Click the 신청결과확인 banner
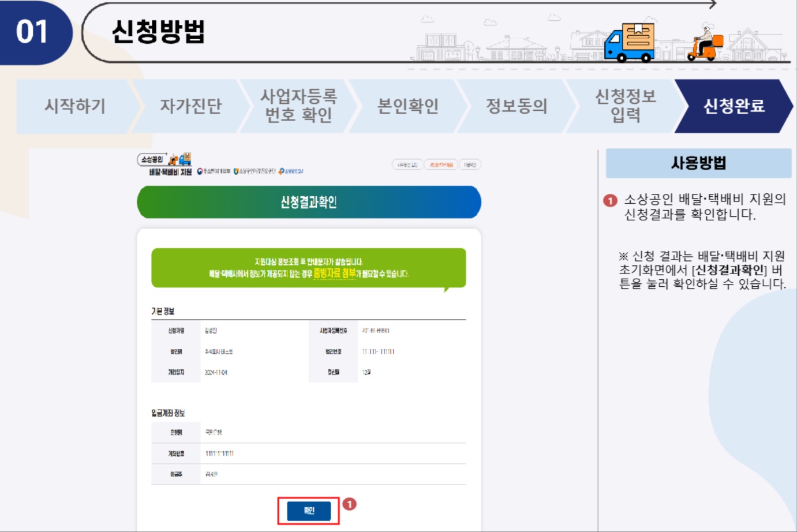This screenshot has width=797, height=532. pos(309,202)
